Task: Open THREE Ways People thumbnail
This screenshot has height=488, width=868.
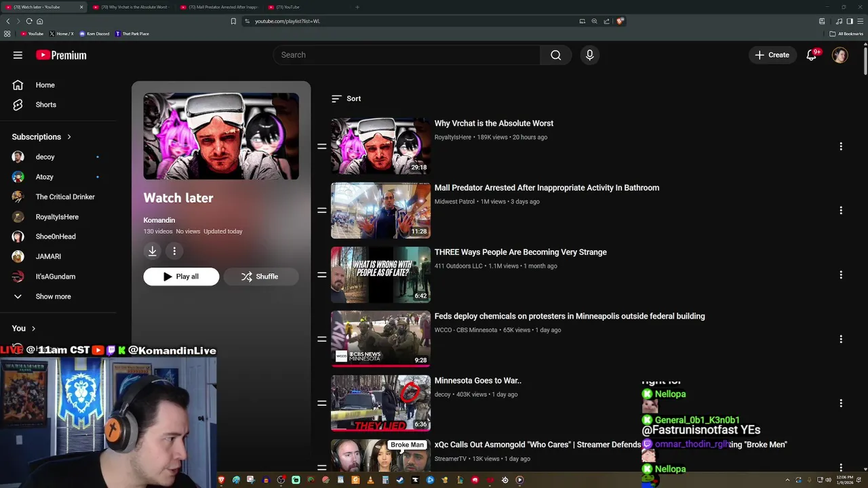Action: click(x=380, y=275)
